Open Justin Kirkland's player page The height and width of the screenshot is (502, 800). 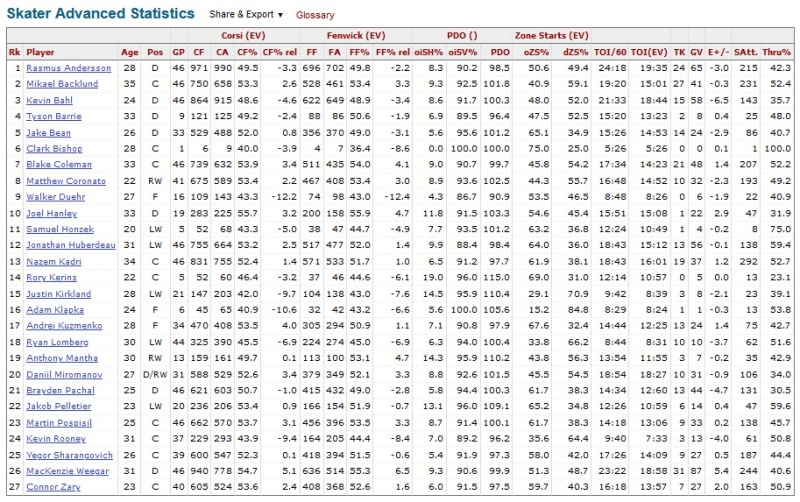59,294
